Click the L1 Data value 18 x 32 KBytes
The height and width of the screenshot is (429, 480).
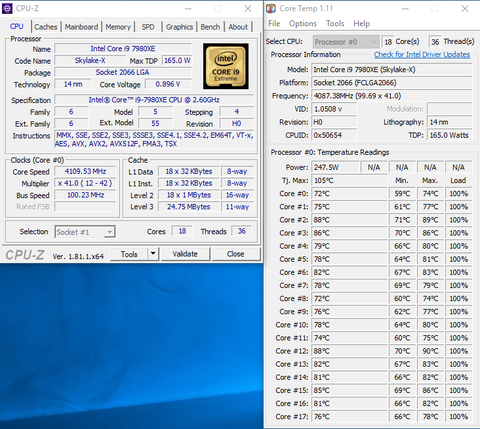pyautogui.click(x=189, y=171)
